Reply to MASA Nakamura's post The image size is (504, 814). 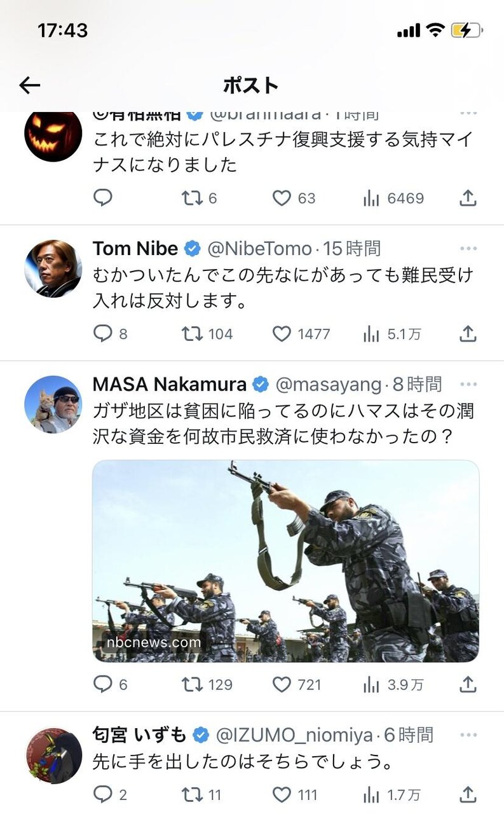103,684
